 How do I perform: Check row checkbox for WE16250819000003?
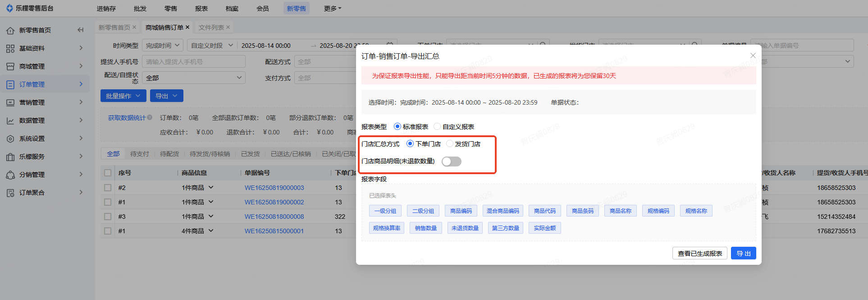(108, 188)
